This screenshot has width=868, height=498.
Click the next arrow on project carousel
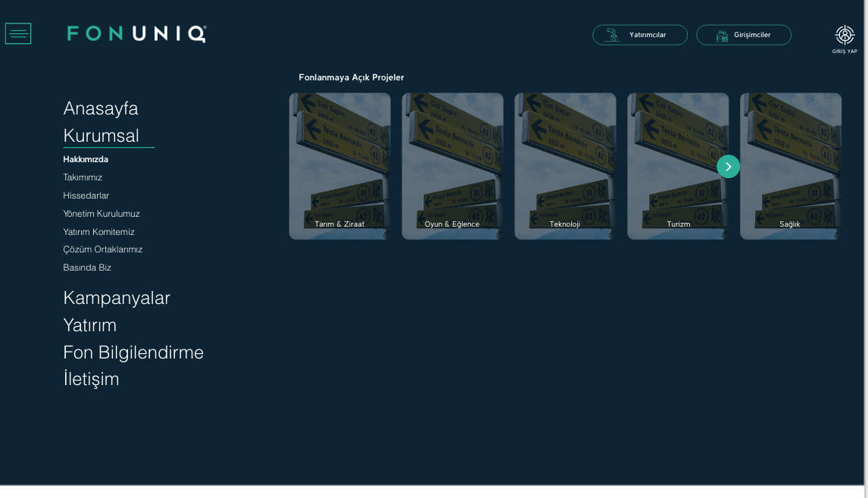click(728, 167)
